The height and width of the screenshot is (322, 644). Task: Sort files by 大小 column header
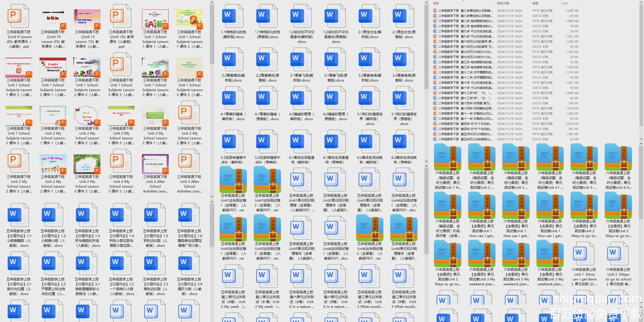click(565, 3)
